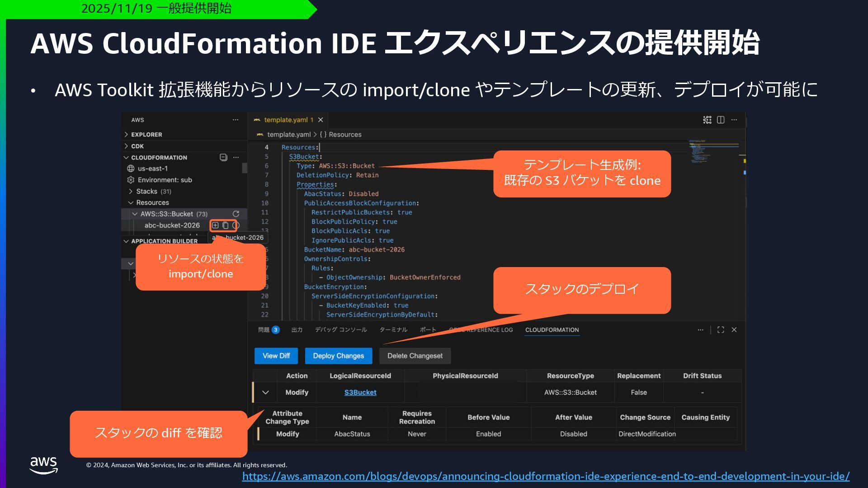868x488 pixels.
Task: Click the import resource plus icon for abc-bucket-2026
Action: pyautogui.click(x=216, y=225)
